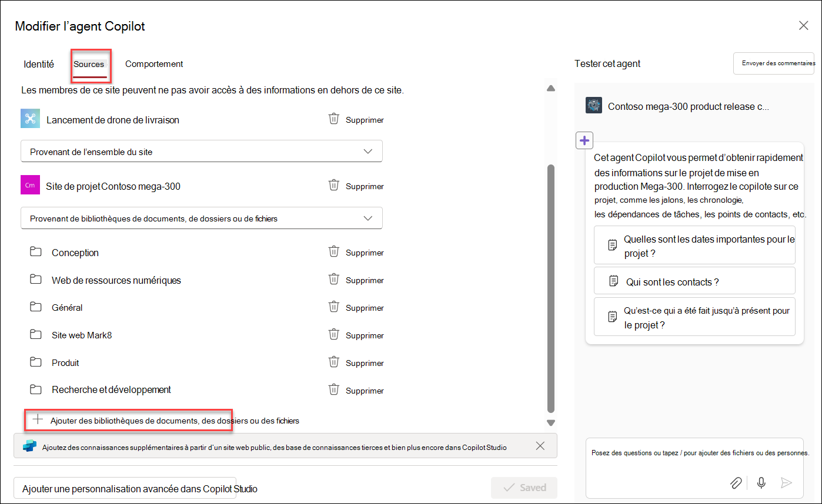This screenshot has width=822, height=504.
Task: Click the vertical scrollbar thumb
Action: tap(551, 288)
